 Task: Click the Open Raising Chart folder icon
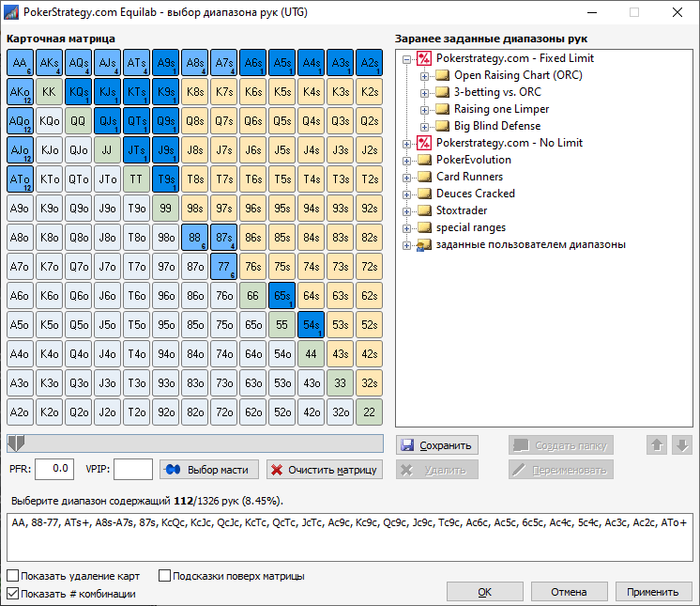(442, 75)
